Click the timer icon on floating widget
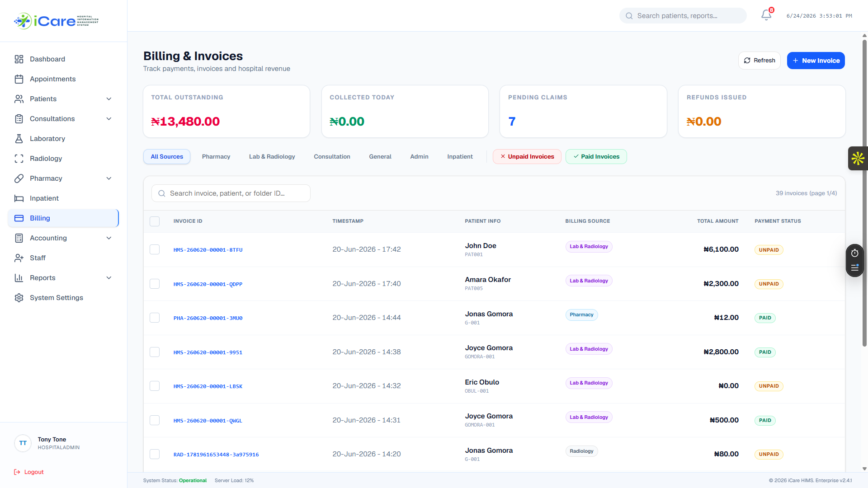 (854, 253)
